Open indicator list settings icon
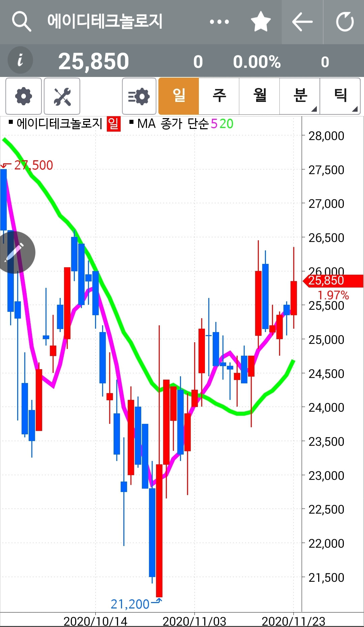 point(139,97)
